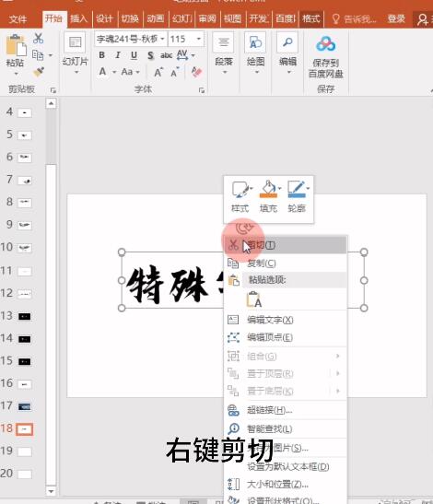Image resolution: width=433 pixels, height=504 pixels.
Task: Toggle Bold formatting
Action: pos(101,55)
